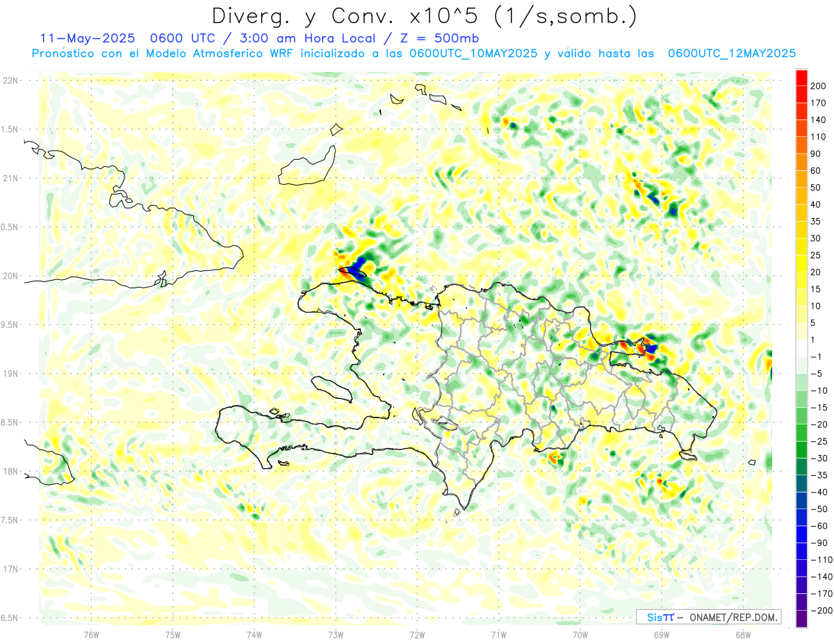Pick the dark purple swatch below the -200 mark
Screen dimensions: 834x644
[801, 619]
